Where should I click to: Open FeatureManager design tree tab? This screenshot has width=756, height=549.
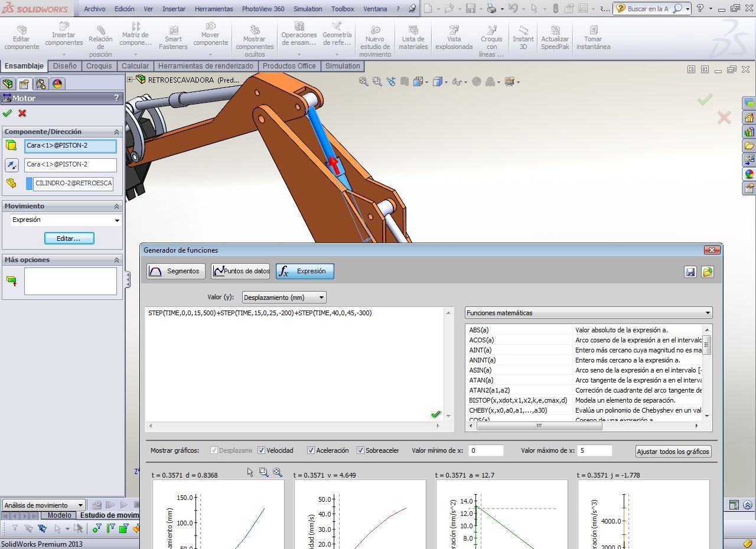click(x=8, y=83)
